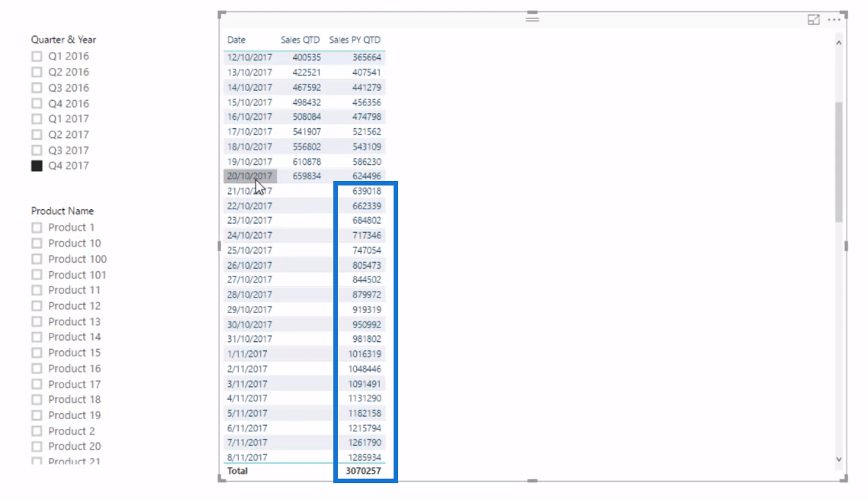Select the Product 14 checkbox
The width and height of the screenshot is (868, 500).
(37, 337)
